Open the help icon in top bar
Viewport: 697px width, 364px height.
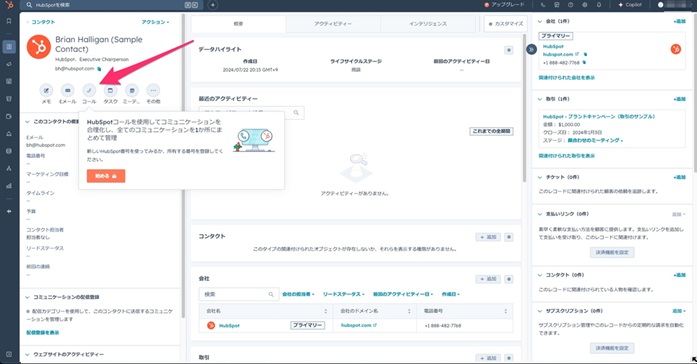pos(570,5)
